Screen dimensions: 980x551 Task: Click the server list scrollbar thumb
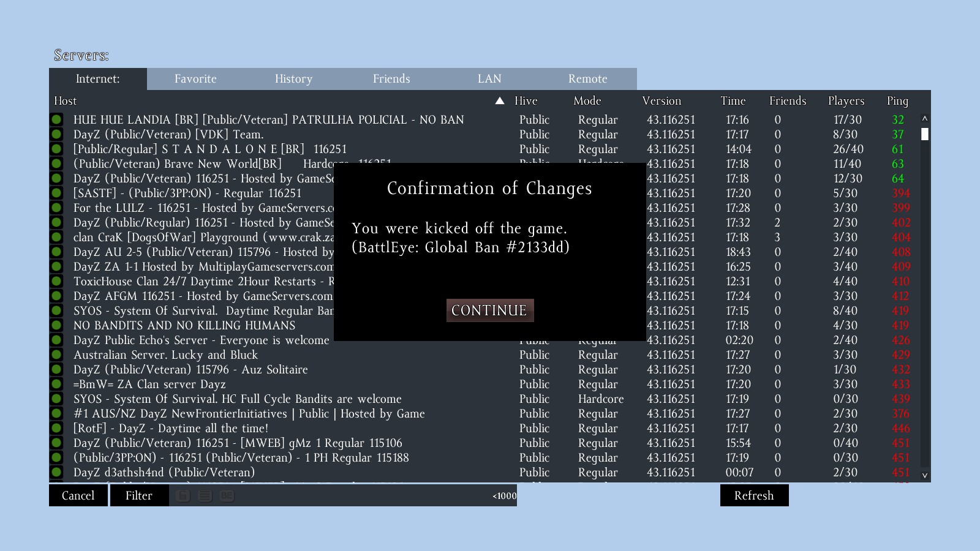(925, 133)
